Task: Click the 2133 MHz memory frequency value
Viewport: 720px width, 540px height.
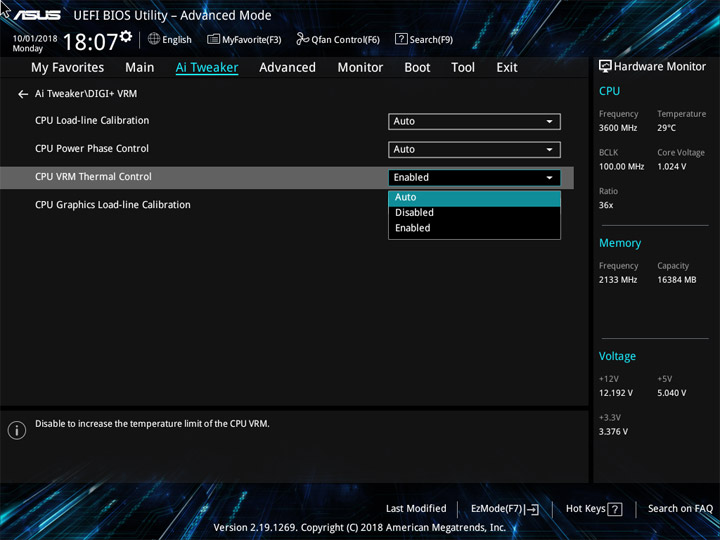Action: (x=618, y=280)
